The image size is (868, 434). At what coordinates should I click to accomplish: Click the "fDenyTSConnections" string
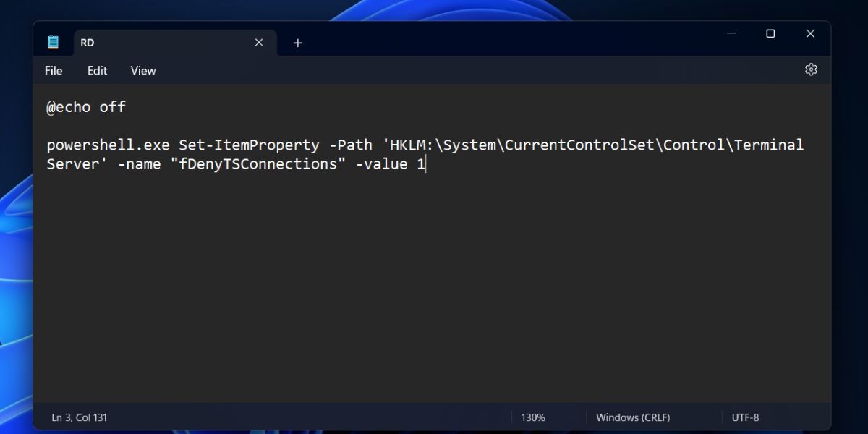click(x=258, y=164)
